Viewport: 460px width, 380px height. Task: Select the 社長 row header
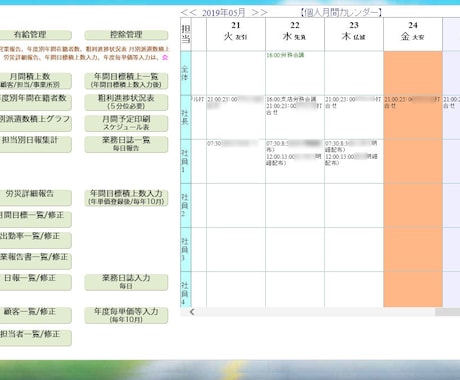coord(186,117)
